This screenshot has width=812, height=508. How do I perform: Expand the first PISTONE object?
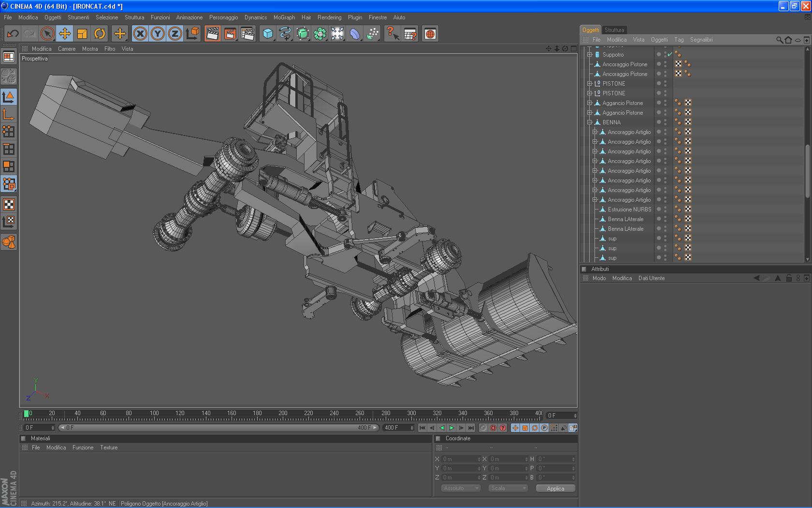click(590, 84)
